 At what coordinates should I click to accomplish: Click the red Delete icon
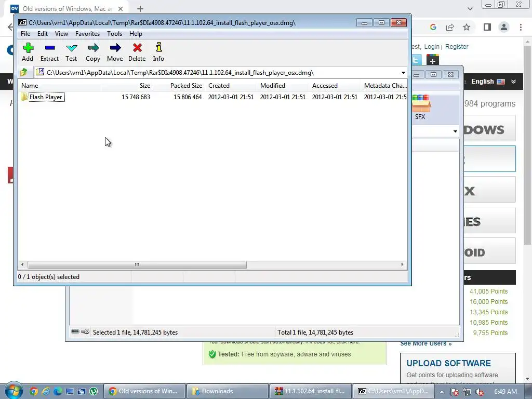click(x=137, y=48)
